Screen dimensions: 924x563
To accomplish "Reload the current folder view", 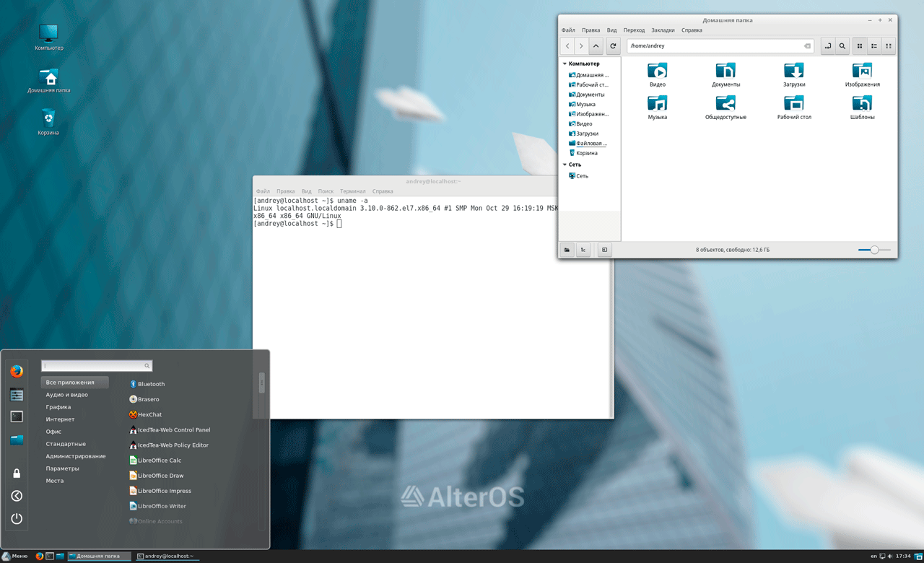I will (x=613, y=46).
